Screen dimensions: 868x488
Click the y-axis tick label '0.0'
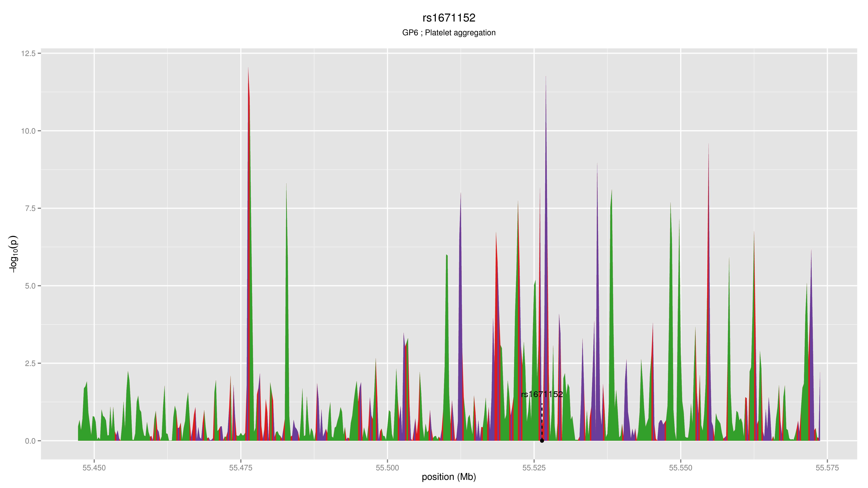[x=30, y=441]
